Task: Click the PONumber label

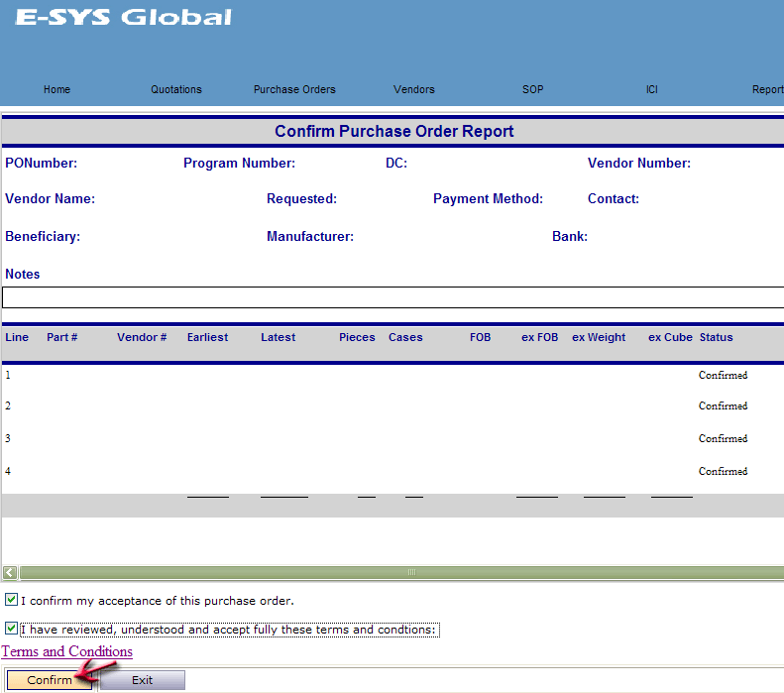Action: pos(41,163)
